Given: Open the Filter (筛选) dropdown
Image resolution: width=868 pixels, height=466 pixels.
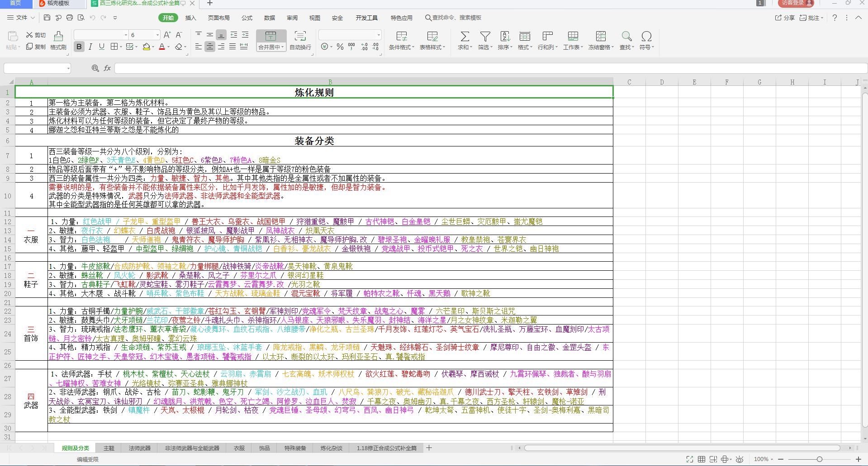Looking at the screenshot, I should [x=485, y=40].
